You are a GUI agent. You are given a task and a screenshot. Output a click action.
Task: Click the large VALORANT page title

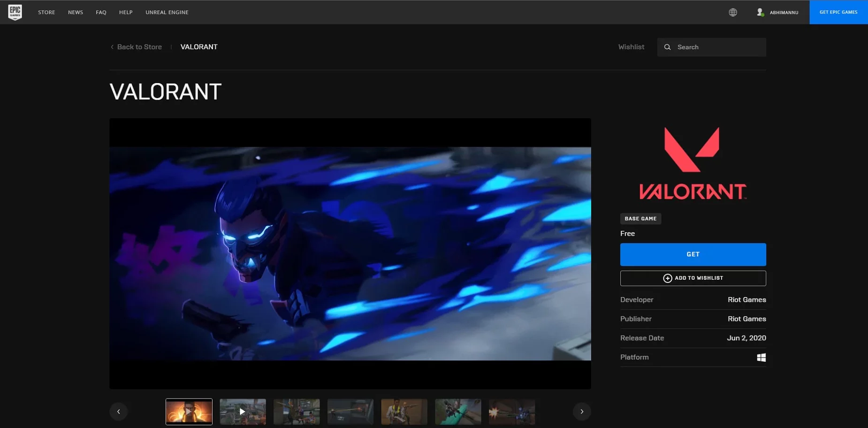coord(165,92)
